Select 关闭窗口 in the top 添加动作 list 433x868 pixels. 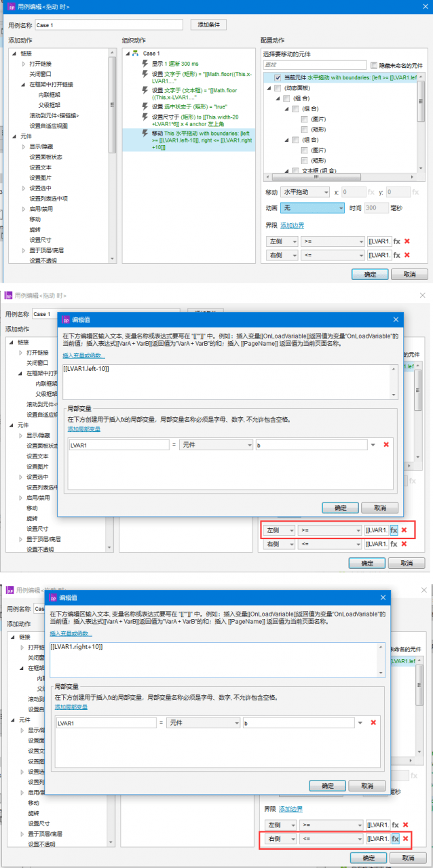pyautogui.click(x=40, y=73)
